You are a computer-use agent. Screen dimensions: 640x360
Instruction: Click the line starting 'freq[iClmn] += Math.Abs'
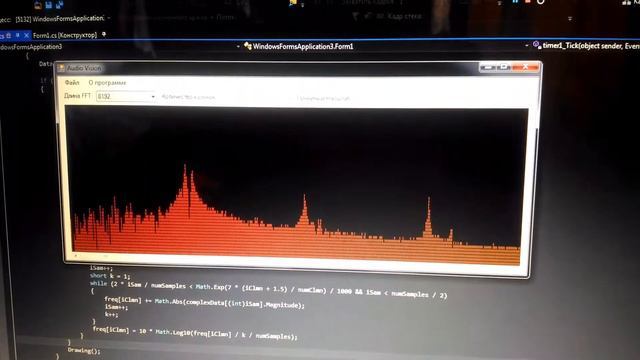[204, 302]
